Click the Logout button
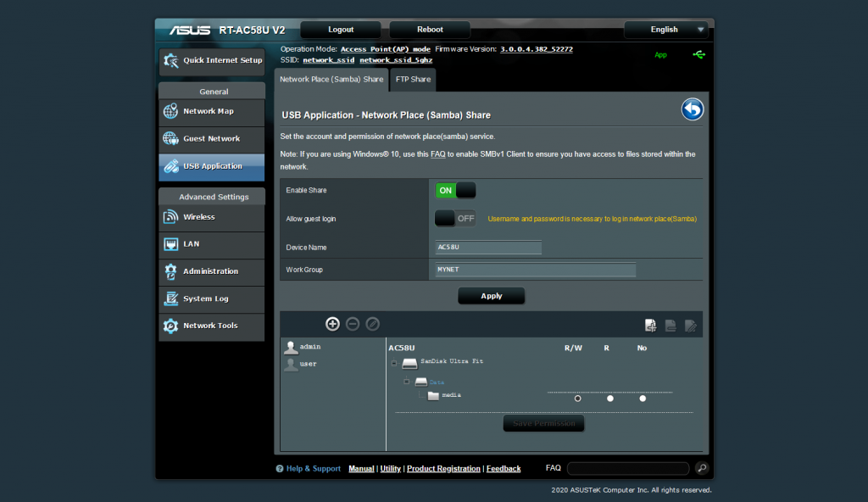Screen dimensions: 868x502 (x=341, y=30)
